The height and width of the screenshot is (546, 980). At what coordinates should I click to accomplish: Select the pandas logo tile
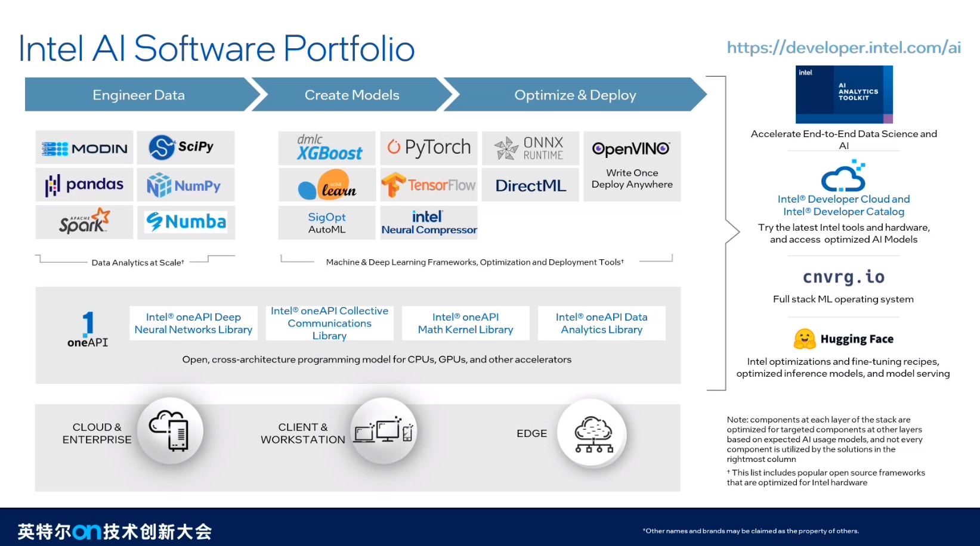pos(84,185)
